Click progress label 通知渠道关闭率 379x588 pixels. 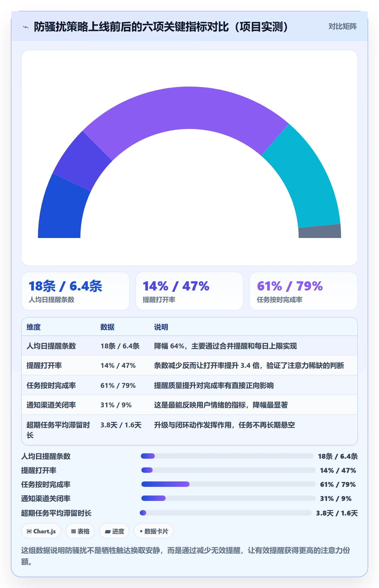coord(46,498)
